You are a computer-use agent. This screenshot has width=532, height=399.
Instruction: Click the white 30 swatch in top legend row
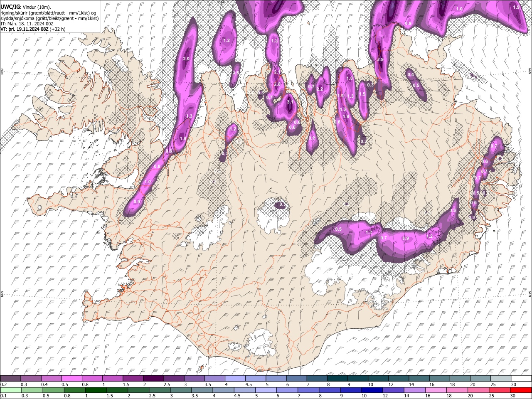click(521, 378)
